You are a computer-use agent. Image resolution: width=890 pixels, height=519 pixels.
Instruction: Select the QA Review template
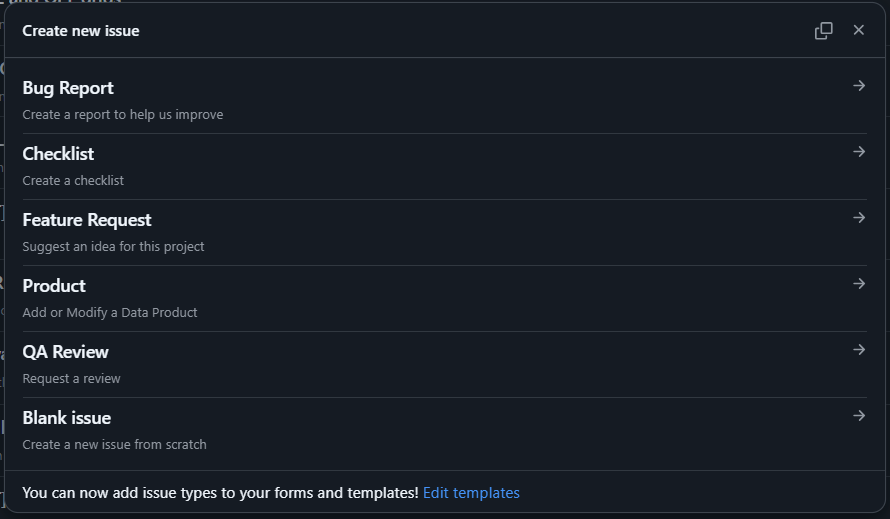point(65,352)
